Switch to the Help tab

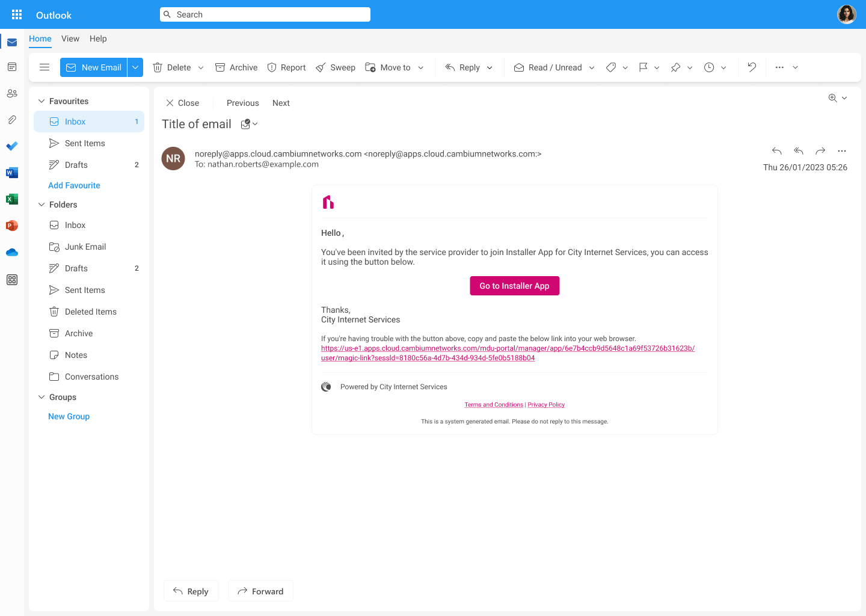98,38
